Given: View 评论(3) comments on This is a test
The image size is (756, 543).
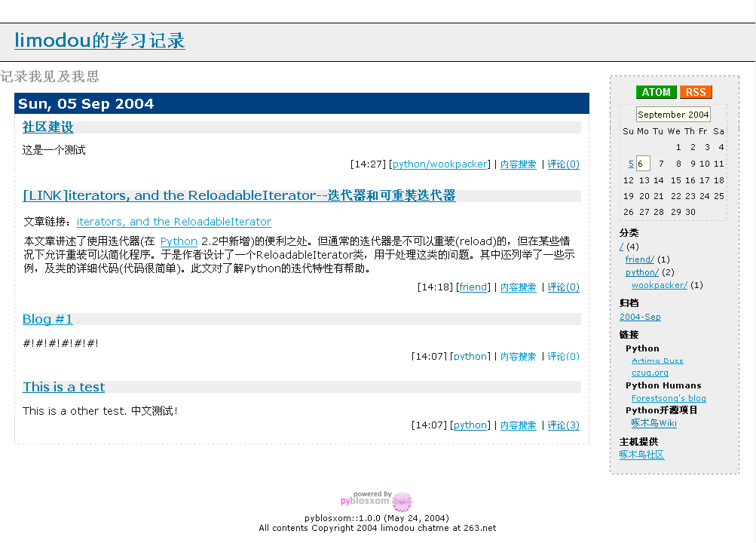Looking at the screenshot, I should tap(563, 425).
